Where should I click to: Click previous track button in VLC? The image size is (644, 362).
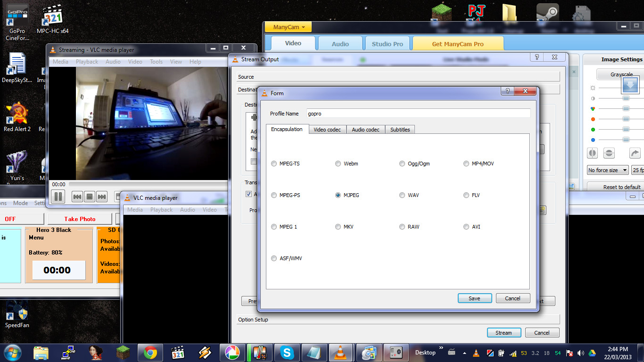tap(77, 197)
